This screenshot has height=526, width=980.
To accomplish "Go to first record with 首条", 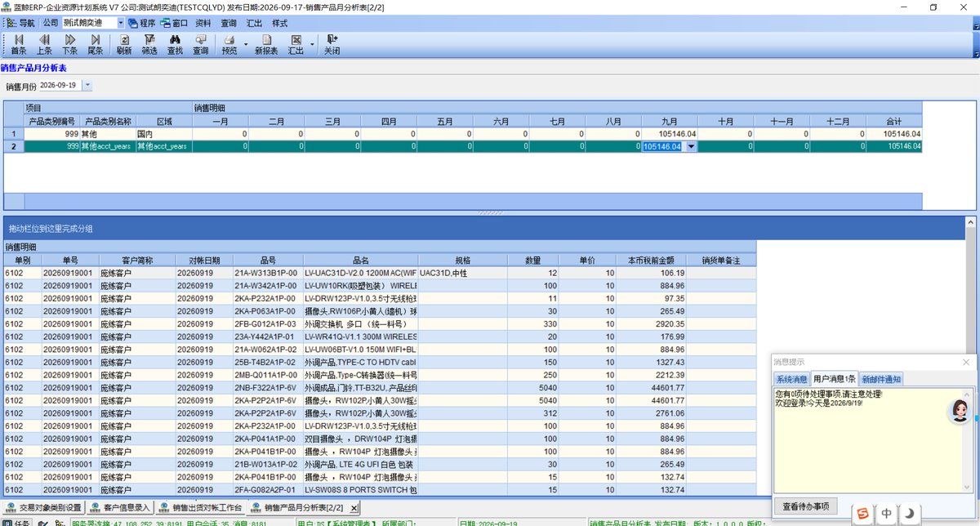I will [18, 43].
